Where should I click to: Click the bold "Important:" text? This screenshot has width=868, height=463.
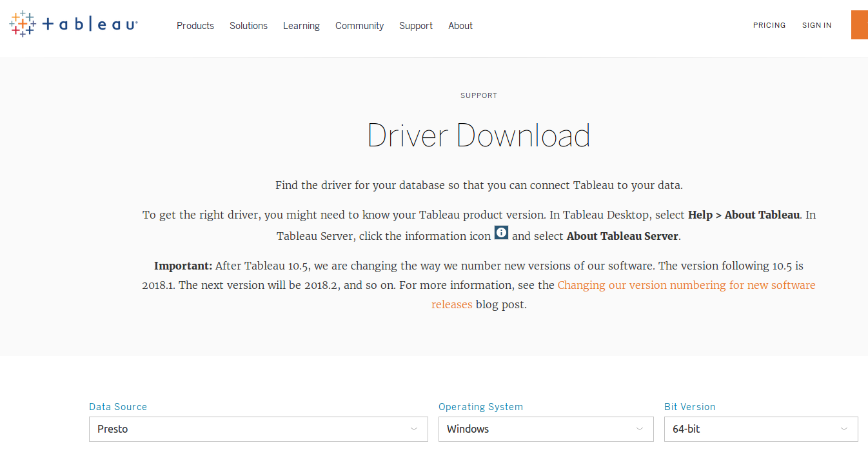183,266
